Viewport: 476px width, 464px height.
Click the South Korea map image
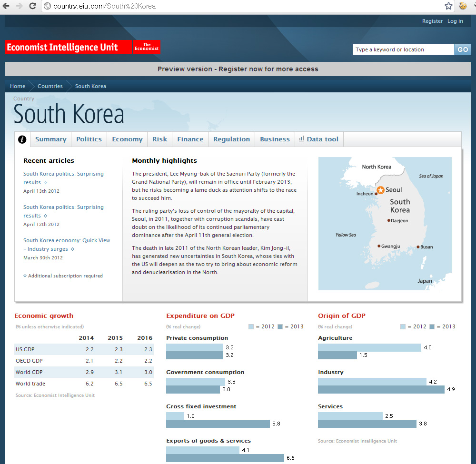(385, 224)
